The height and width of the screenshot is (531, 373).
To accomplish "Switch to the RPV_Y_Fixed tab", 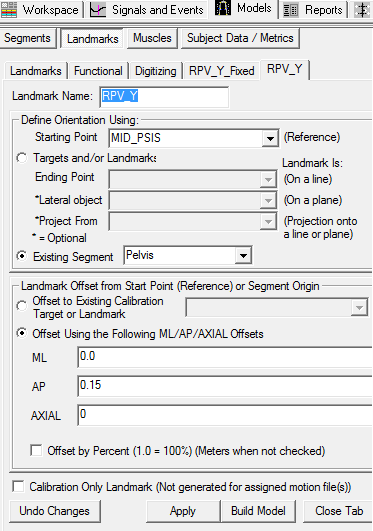I will (222, 71).
